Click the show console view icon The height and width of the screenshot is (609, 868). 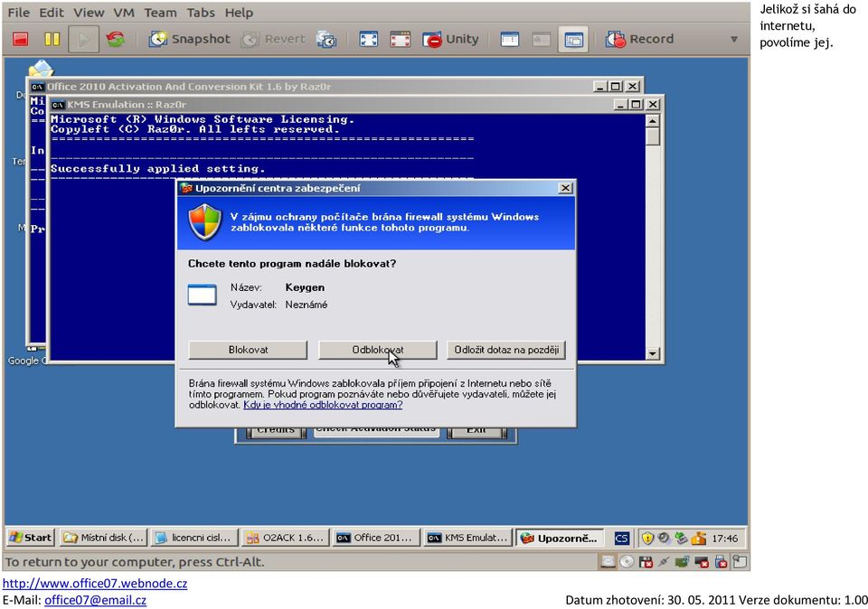tap(509, 39)
